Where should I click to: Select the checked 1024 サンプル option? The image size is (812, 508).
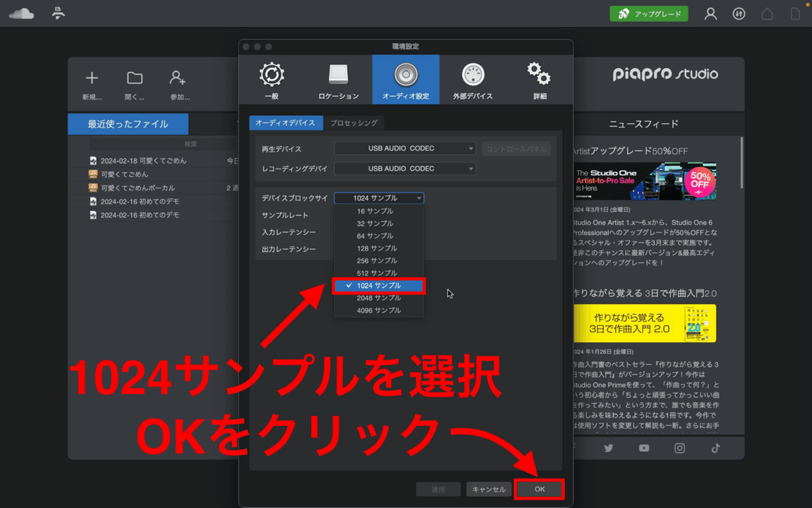pyautogui.click(x=379, y=285)
